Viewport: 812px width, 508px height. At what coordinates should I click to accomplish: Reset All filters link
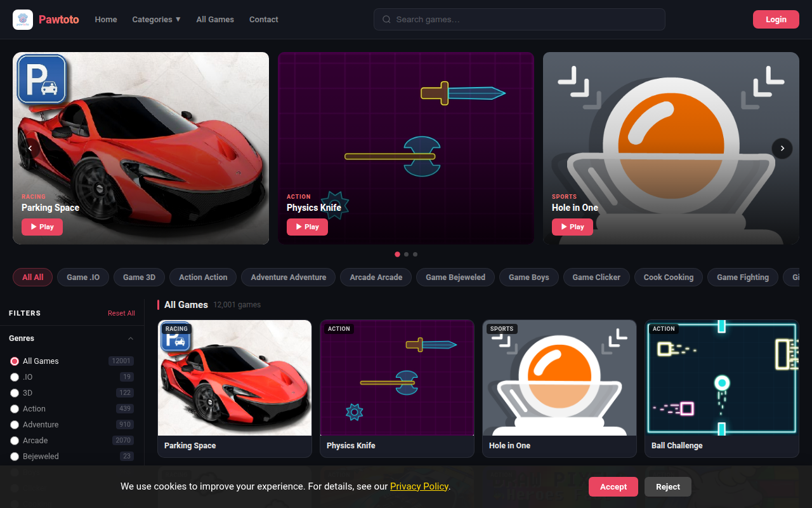tap(121, 313)
